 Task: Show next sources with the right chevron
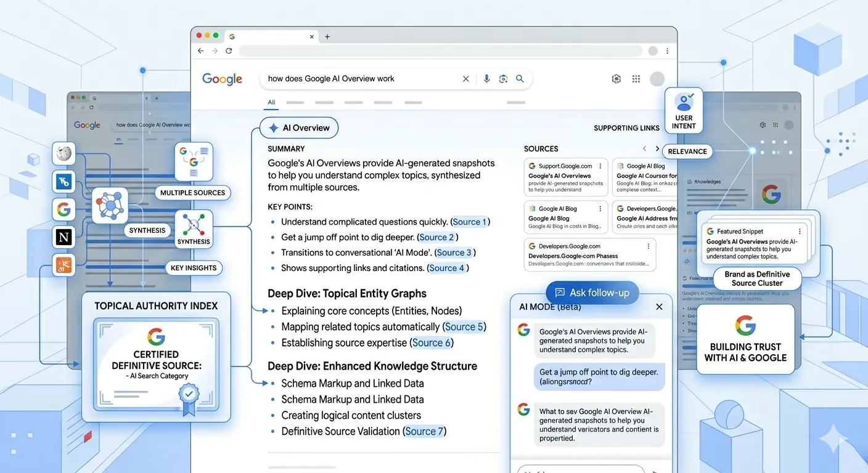click(657, 149)
